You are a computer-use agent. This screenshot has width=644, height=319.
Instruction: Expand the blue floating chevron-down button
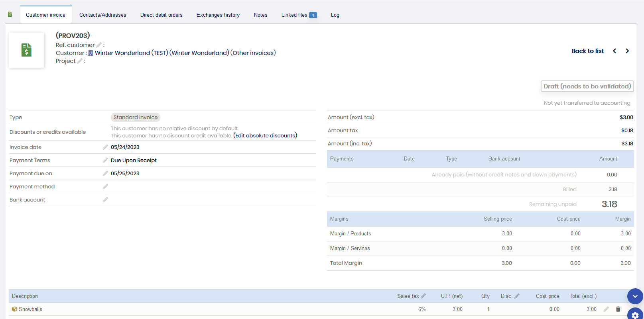coord(635,296)
